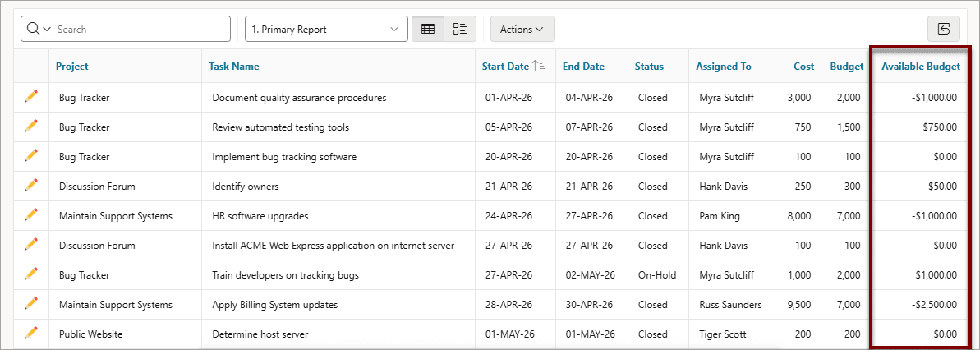Click 'Russ Saunders' in Assigned To

pos(730,304)
